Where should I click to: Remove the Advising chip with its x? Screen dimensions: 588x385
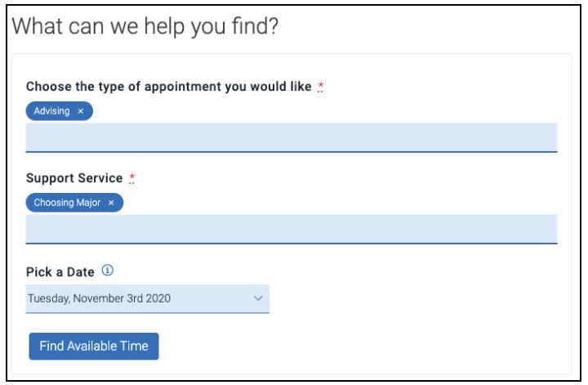[80, 111]
